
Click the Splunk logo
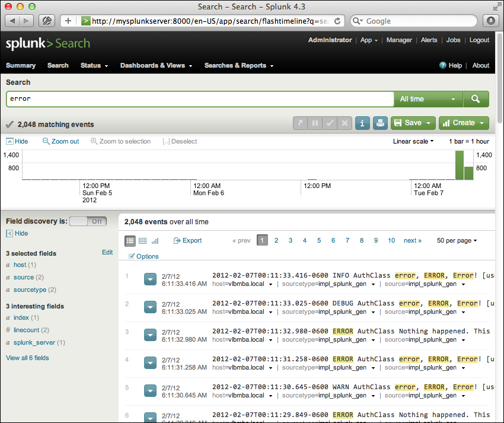click(48, 43)
